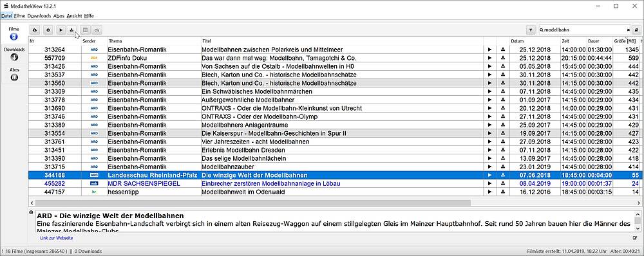Click the '0 Downloads' status bar entry
This screenshot has width=644, height=256.
(88, 251)
